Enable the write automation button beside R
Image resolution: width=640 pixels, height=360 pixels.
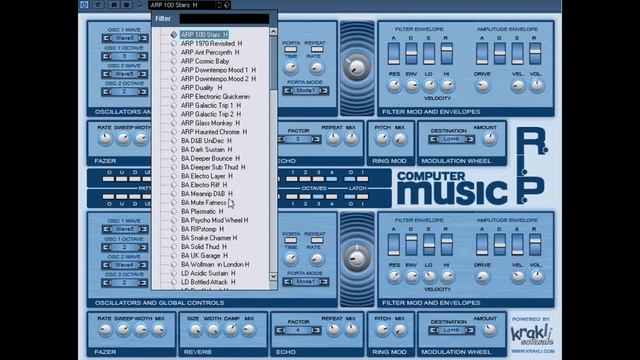pos(126,5)
